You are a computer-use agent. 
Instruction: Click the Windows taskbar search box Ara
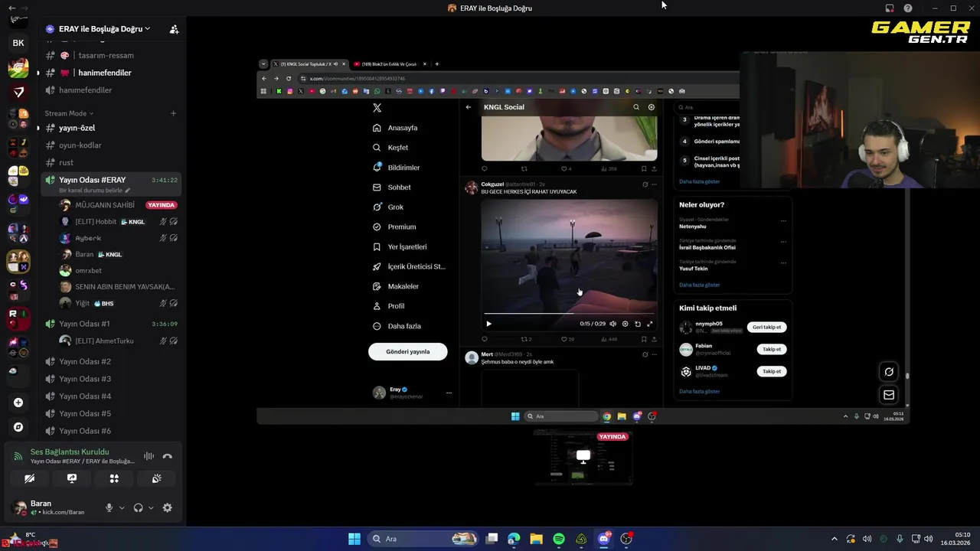pos(424,539)
